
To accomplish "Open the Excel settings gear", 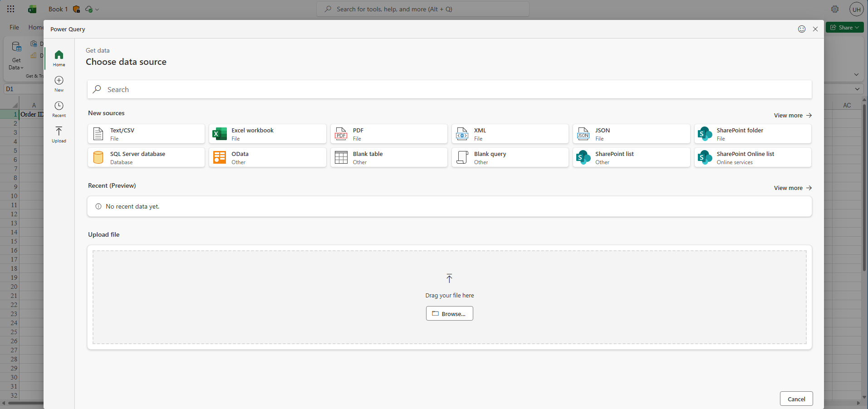I will click(x=835, y=9).
